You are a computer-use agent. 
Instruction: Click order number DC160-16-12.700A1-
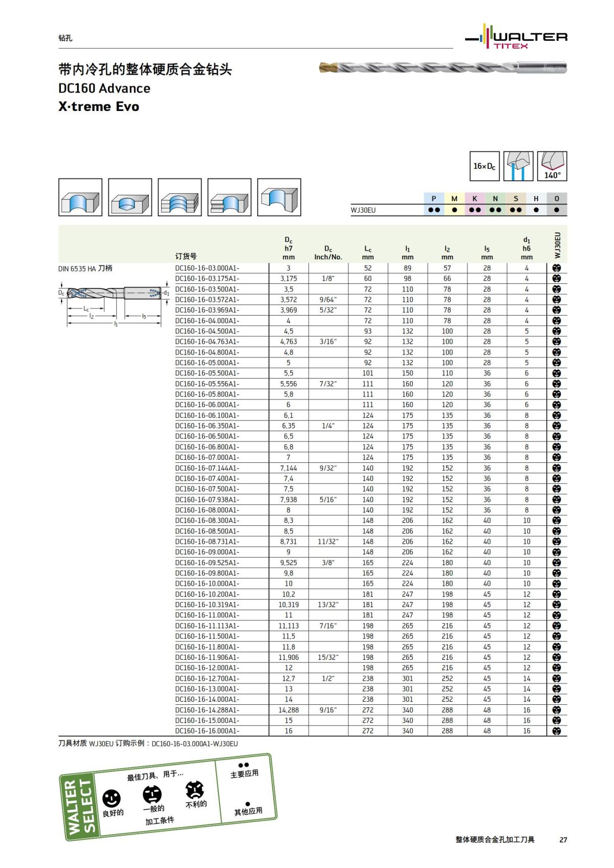pyautogui.click(x=207, y=678)
